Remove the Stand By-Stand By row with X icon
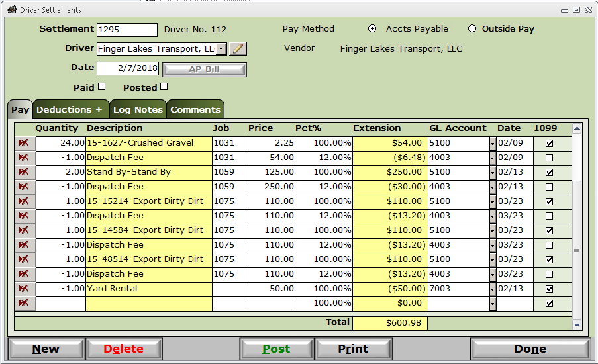 point(24,172)
